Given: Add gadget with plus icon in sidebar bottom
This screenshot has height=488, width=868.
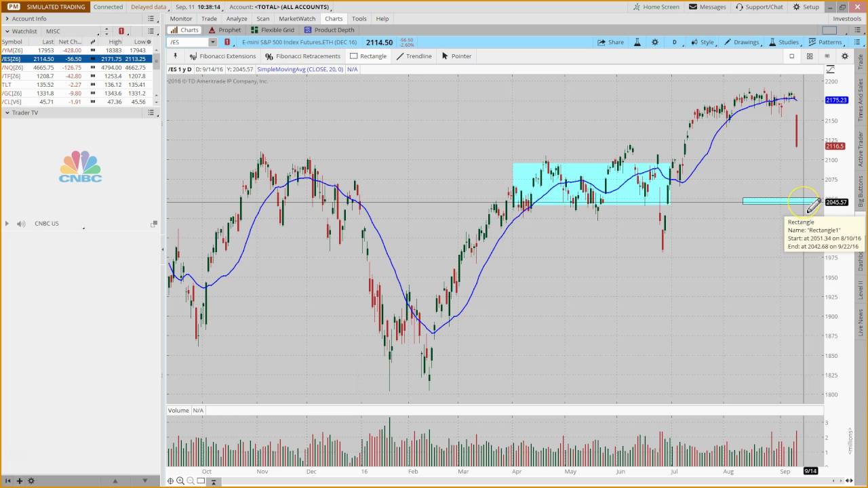Looking at the screenshot, I should tap(19, 481).
